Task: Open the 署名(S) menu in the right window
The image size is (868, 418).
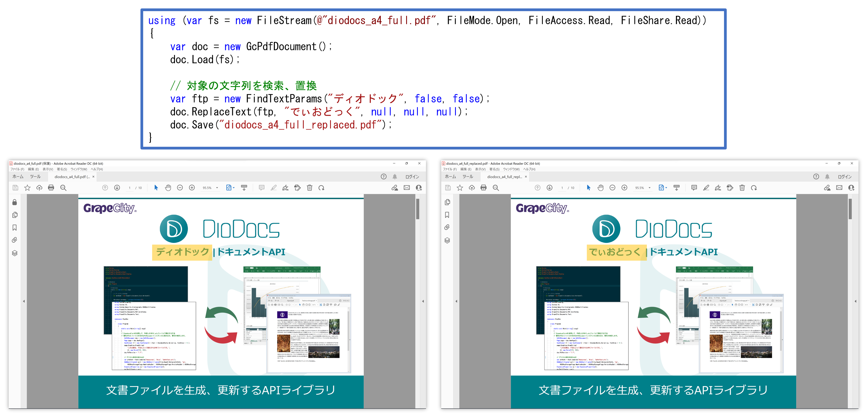Action: click(x=495, y=169)
